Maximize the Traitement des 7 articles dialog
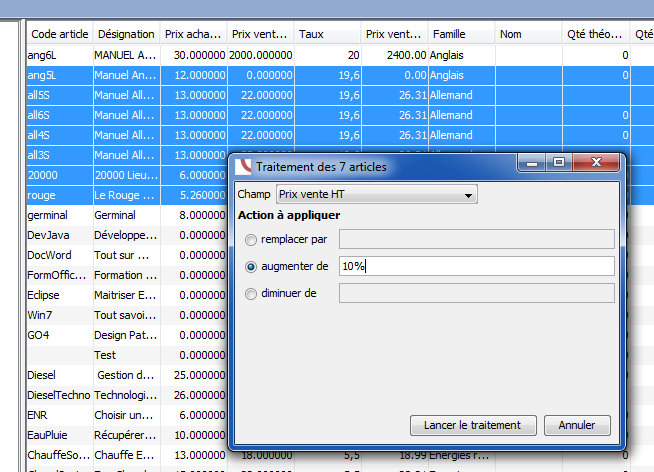654x472 pixels. coord(559,162)
